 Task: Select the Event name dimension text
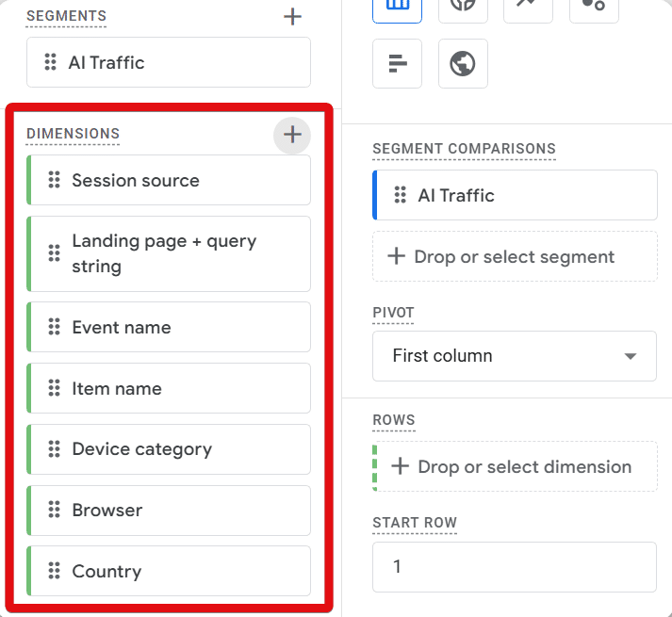pyautogui.click(x=122, y=328)
